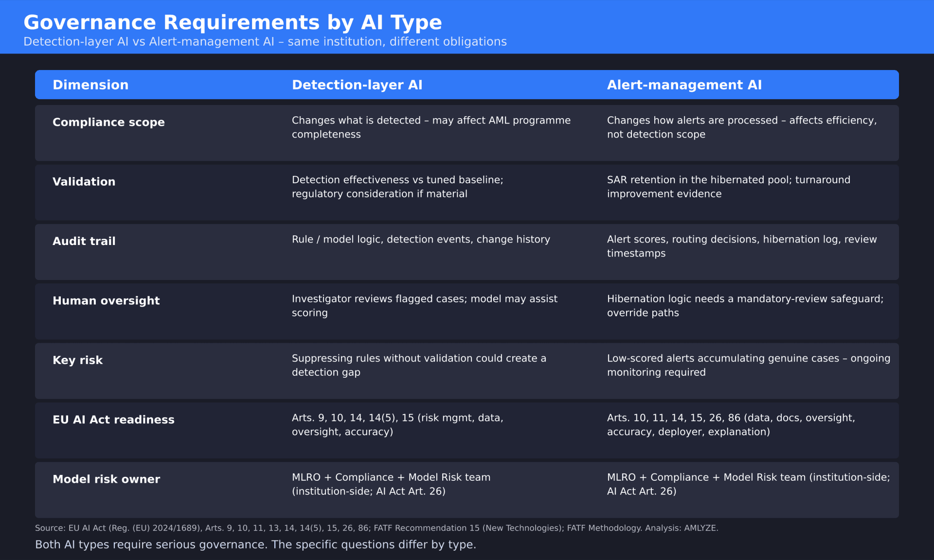Click the 'Governance Requirements by AI Type' title
Image resolution: width=934 pixels, height=560 pixels.
[x=233, y=22]
